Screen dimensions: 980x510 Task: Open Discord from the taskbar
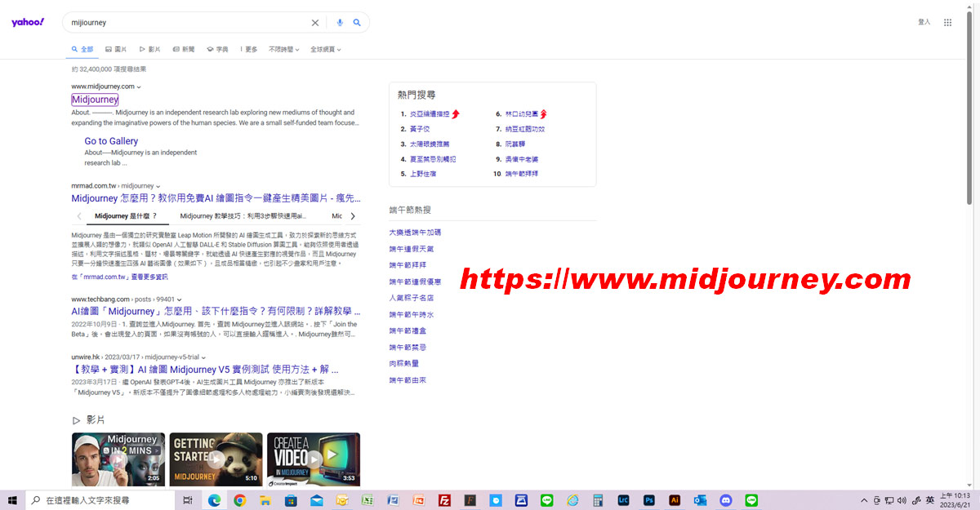726,500
